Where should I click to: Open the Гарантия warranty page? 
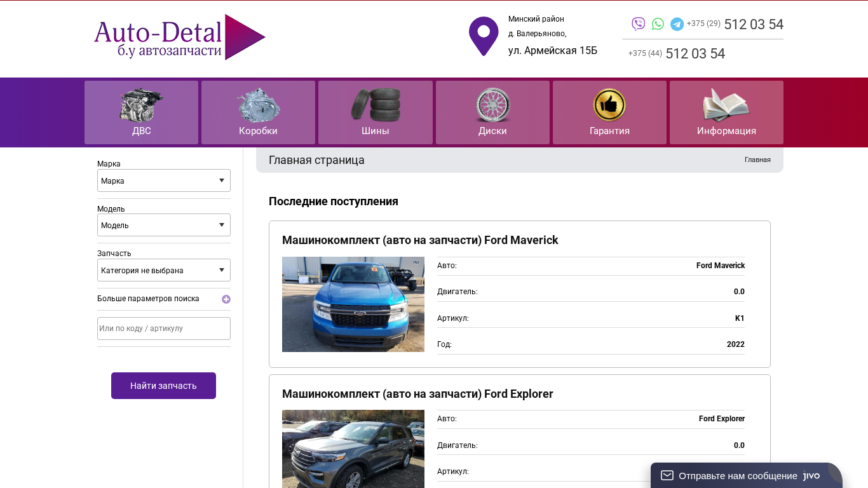tap(609, 112)
